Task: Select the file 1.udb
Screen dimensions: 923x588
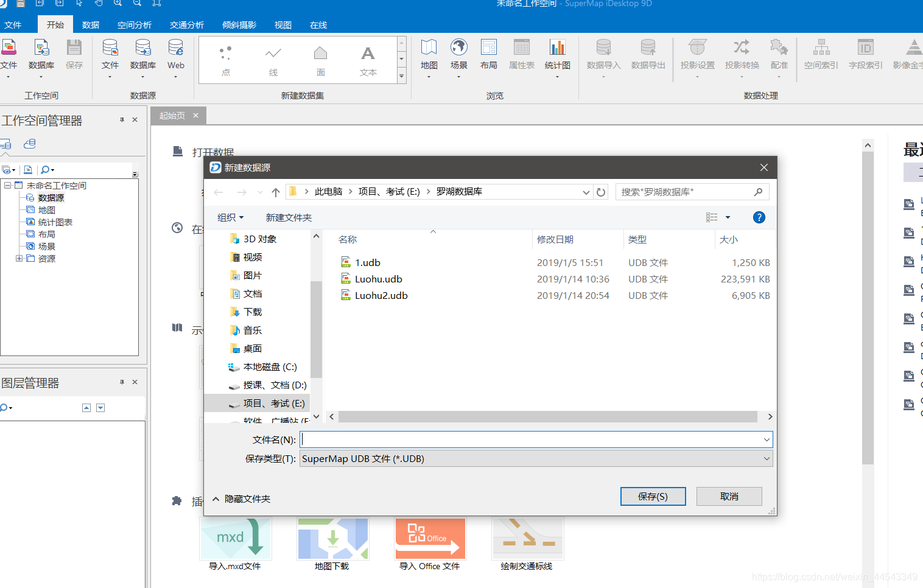Action: [368, 262]
